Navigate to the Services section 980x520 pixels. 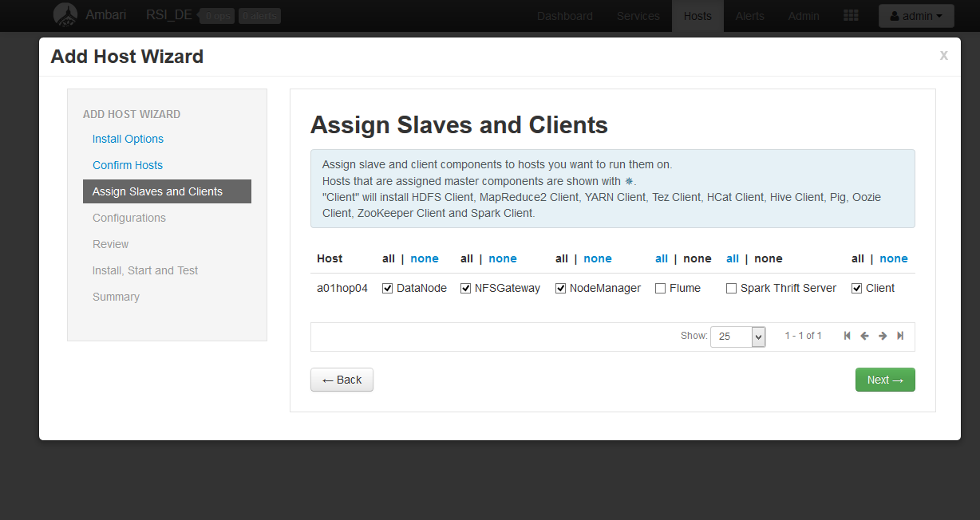click(638, 15)
